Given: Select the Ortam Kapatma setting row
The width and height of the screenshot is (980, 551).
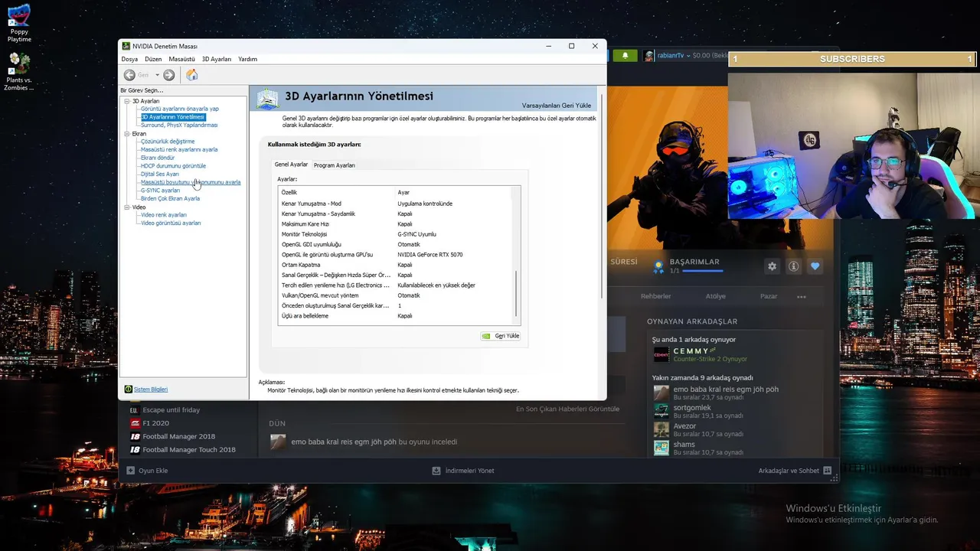Looking at the screenshot, I should pos(396,265).
